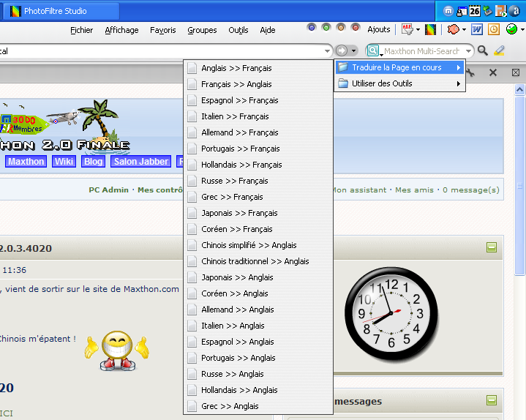Viewport: 526px width, 420px height.
Task: Click the analog clock widget
Action: [x=391, y=315]
